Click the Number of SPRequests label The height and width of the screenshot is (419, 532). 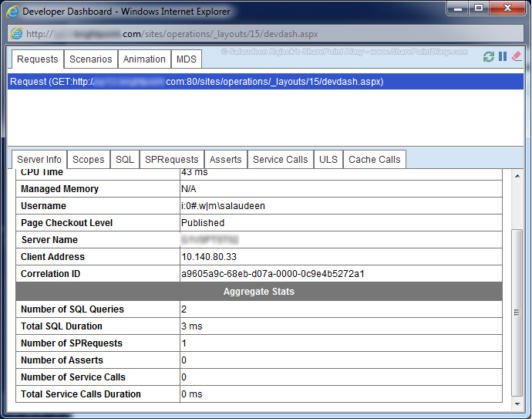[x=72, y=343]
